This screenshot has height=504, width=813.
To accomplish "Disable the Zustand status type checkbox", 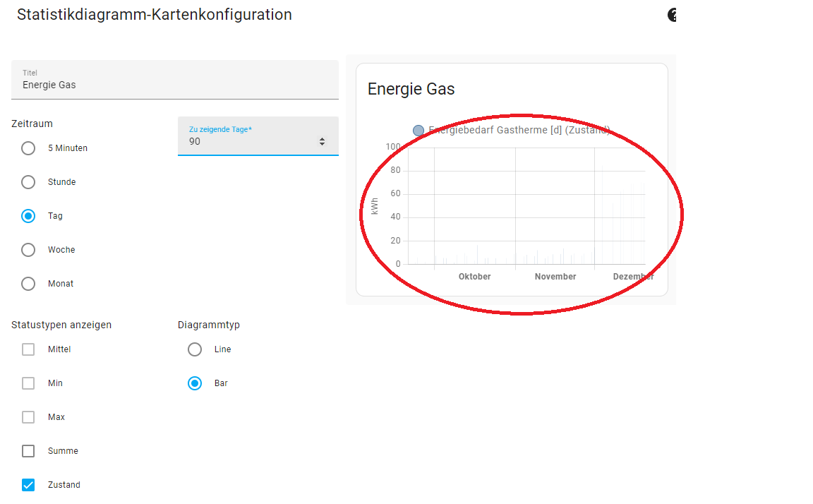I will [x=28, y=485].
